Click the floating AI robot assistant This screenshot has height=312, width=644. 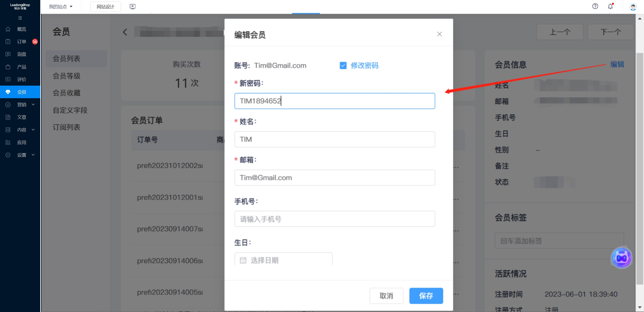[621, 258]
